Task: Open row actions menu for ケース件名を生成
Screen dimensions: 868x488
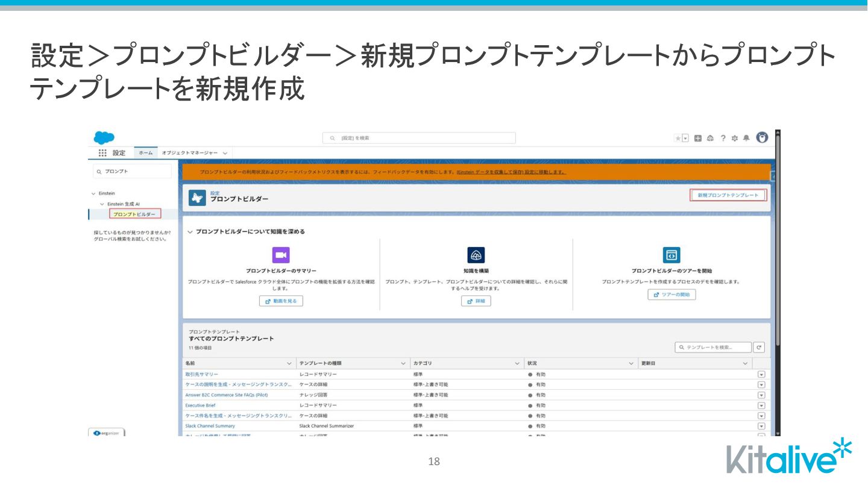Action: 761,415
